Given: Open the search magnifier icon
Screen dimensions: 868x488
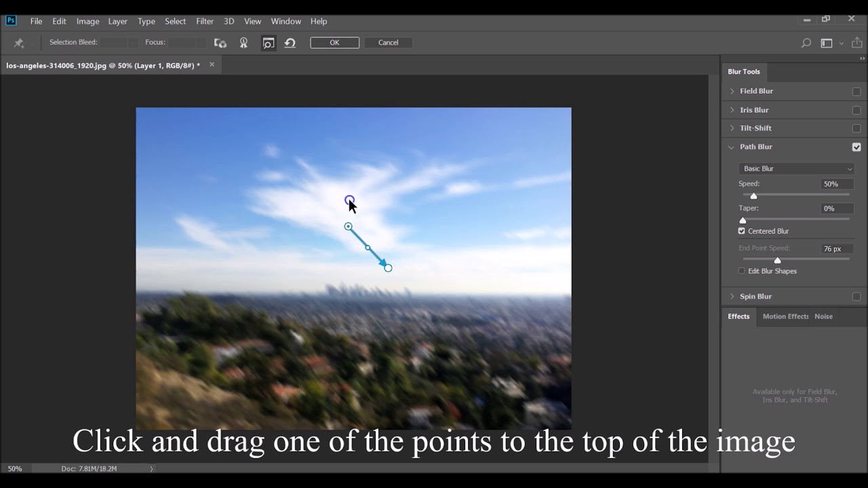Looking at the screenshot, I should point(806,43).
